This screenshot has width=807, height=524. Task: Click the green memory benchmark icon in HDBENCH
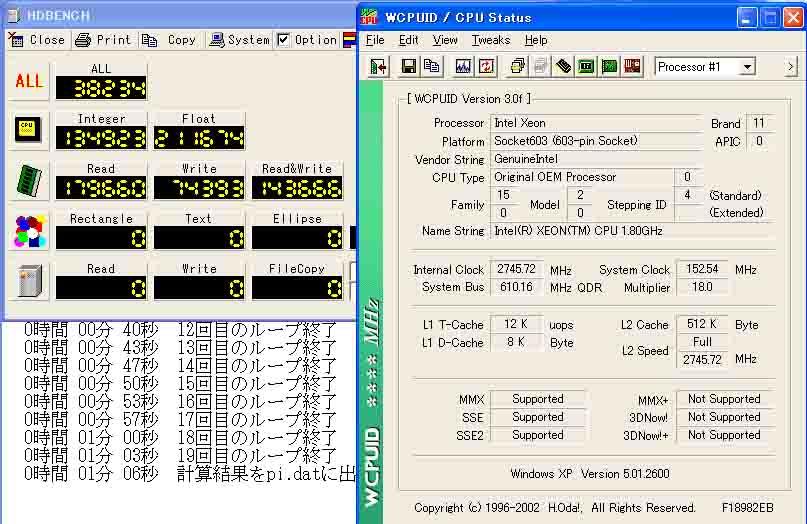(29, 180)
